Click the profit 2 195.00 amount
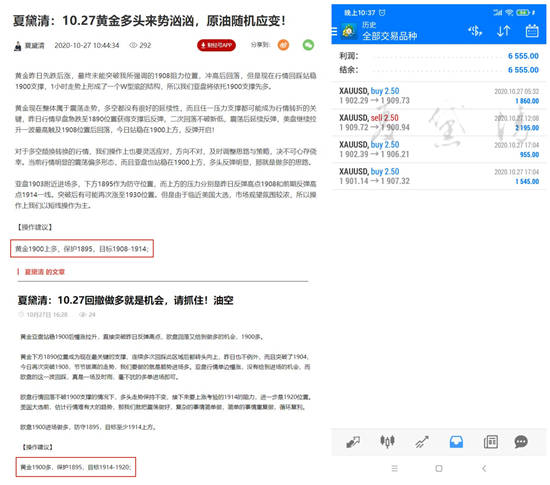Viewport: 550px width, 485px height. [x=527, y=128]
